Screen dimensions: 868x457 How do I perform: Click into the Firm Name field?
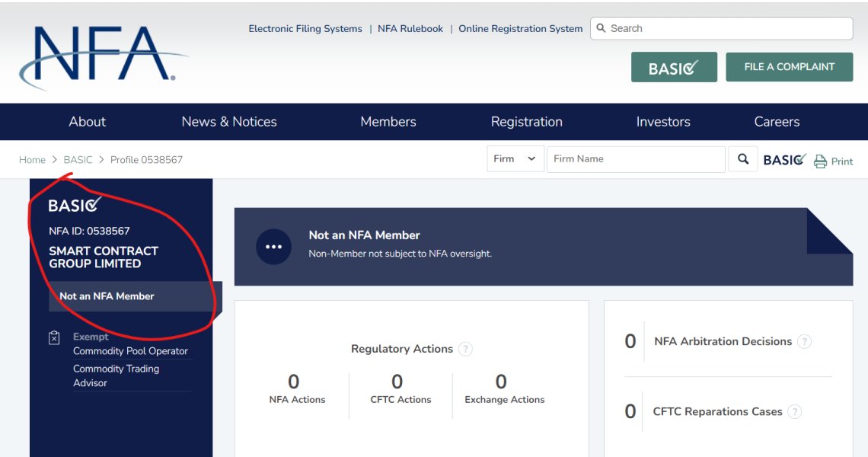click(x=636, y=159)
